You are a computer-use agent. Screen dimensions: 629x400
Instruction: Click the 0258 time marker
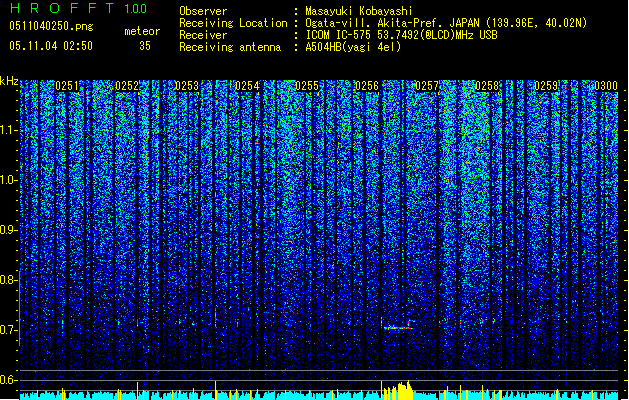pos(487,86)
